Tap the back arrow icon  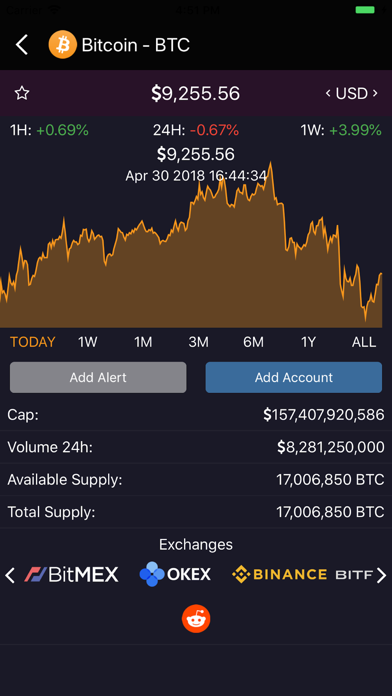click(x=22, y=45)
